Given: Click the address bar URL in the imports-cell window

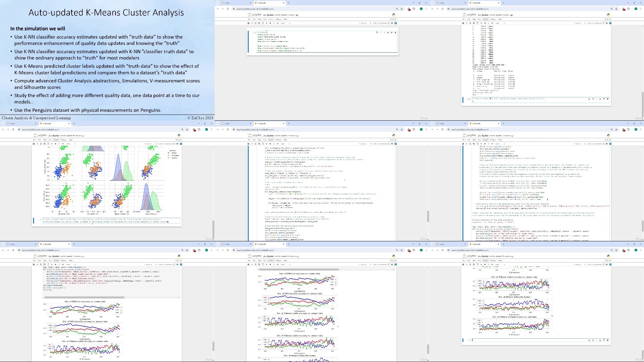Looking at the screenshot, I should point(255,9).
